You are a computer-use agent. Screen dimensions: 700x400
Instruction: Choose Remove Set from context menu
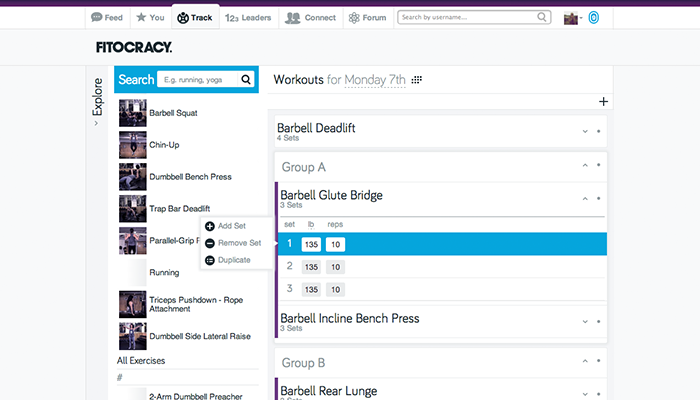point(233,243)
